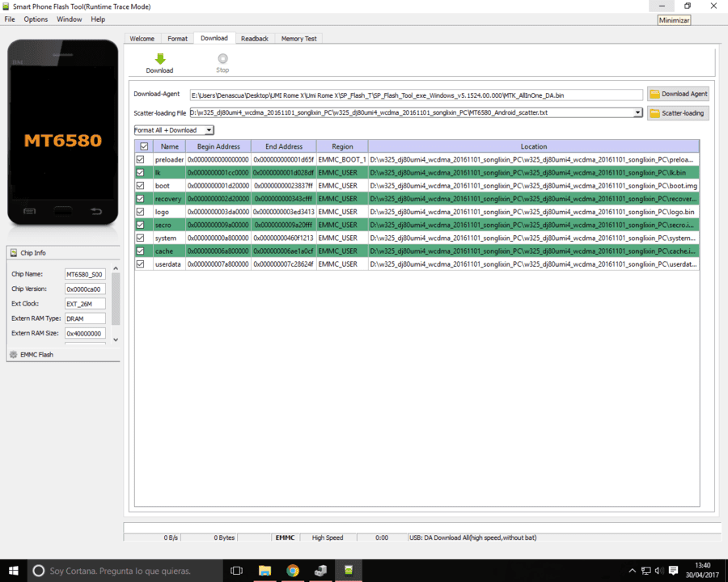728x582 pixels.
Task: Open the Help menu
Action: 98,19
